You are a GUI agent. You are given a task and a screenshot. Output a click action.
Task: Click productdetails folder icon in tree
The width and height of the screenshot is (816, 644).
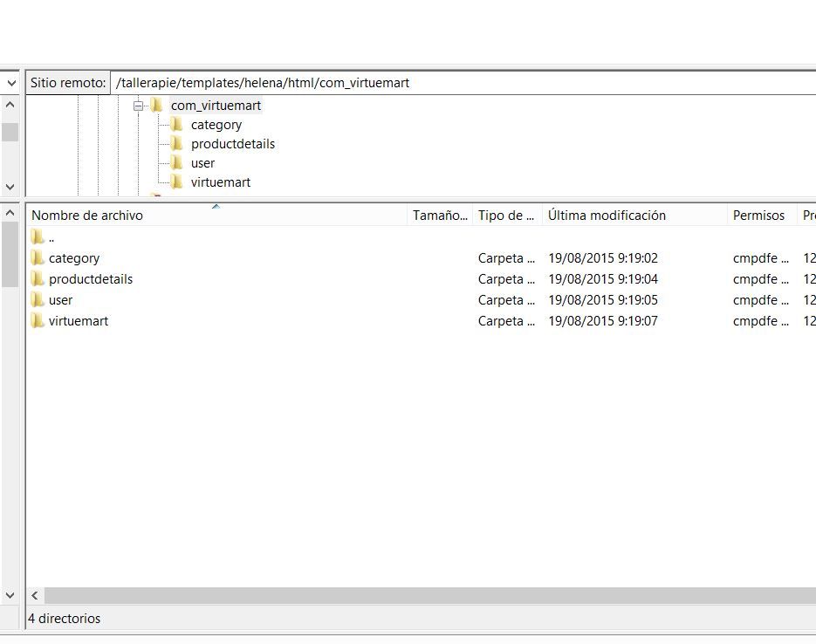[x=177, y=144]
